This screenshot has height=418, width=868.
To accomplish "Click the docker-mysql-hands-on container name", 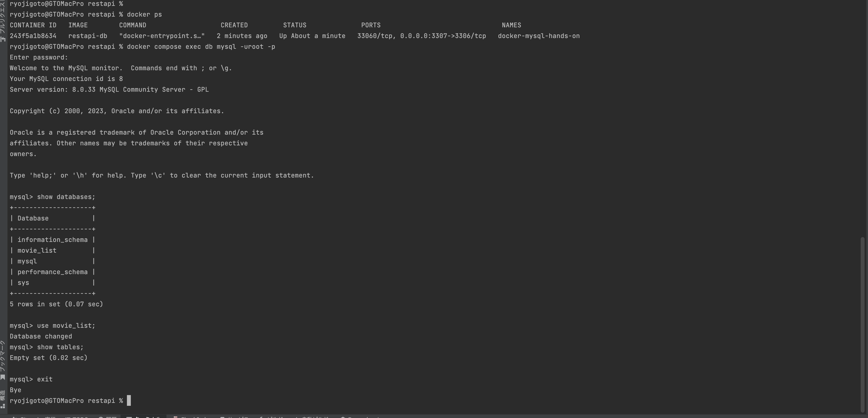I will [539, 36].
